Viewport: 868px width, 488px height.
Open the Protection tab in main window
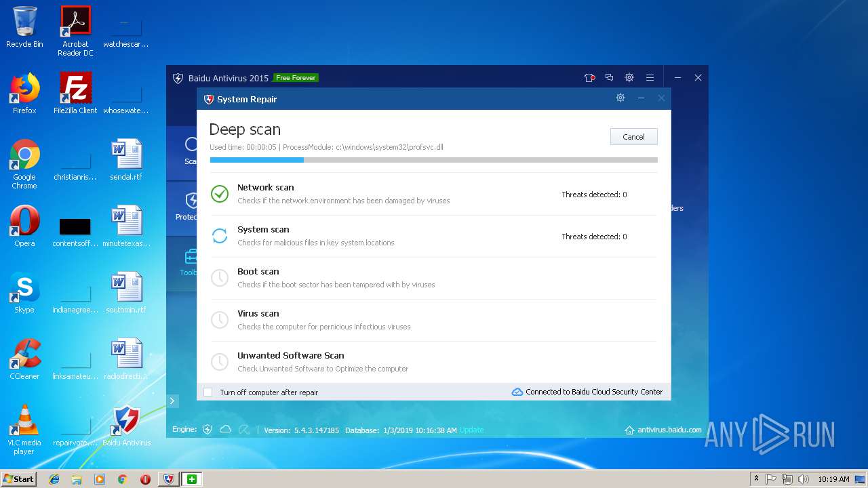click(182, 207)
